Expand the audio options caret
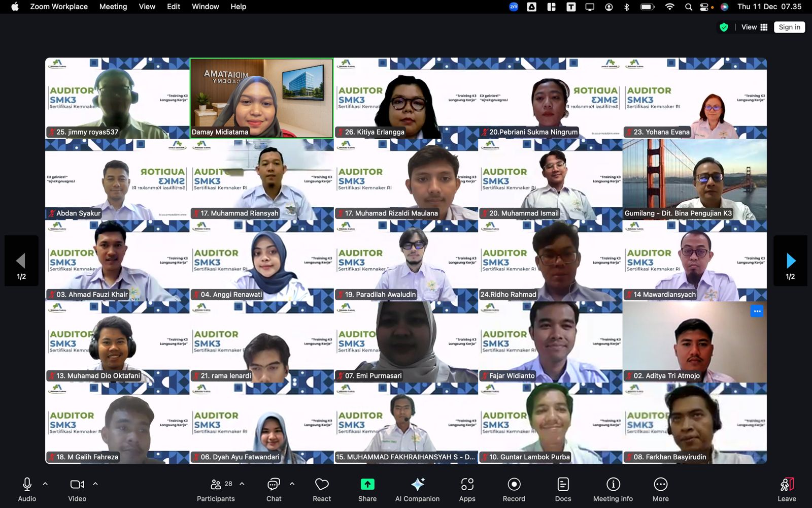This screenshot has width=812, height=508. (45, 484)
